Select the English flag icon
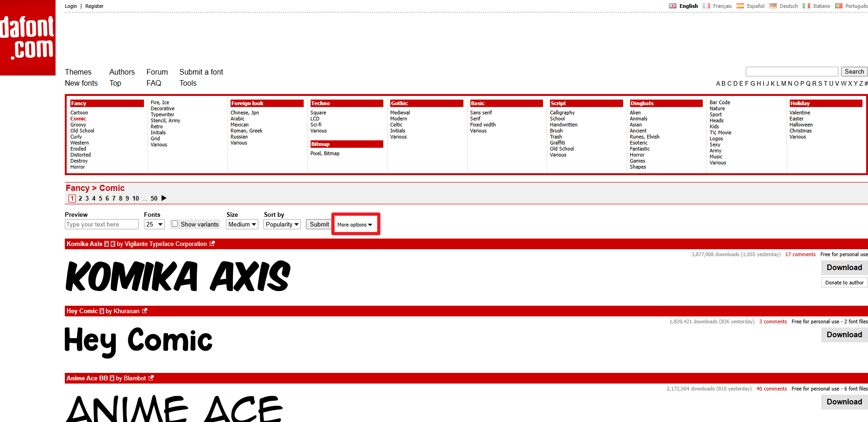The height and width of the screenshot is (422, 868). 673,6
